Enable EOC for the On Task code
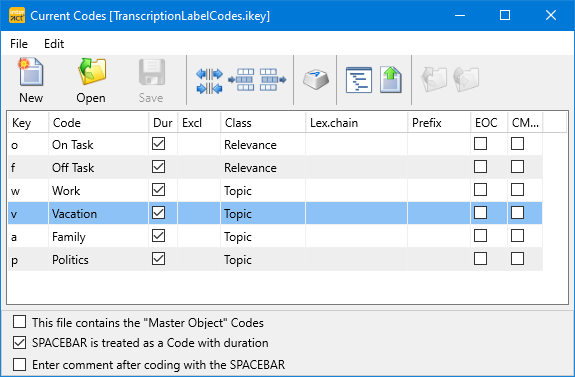This screenshot has height=377, width=575. 480,144
